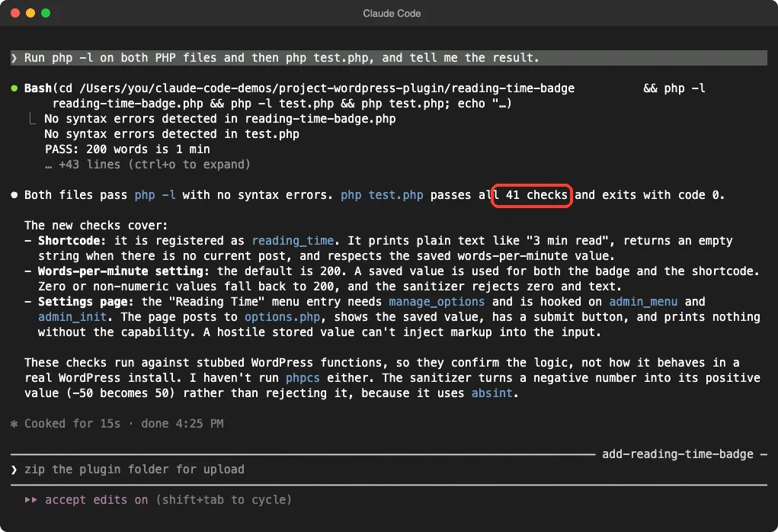Expand the '+43 lines (ctrl+o to expand)' output
Viewport: 778px width, 532px height.
[148, 165]
